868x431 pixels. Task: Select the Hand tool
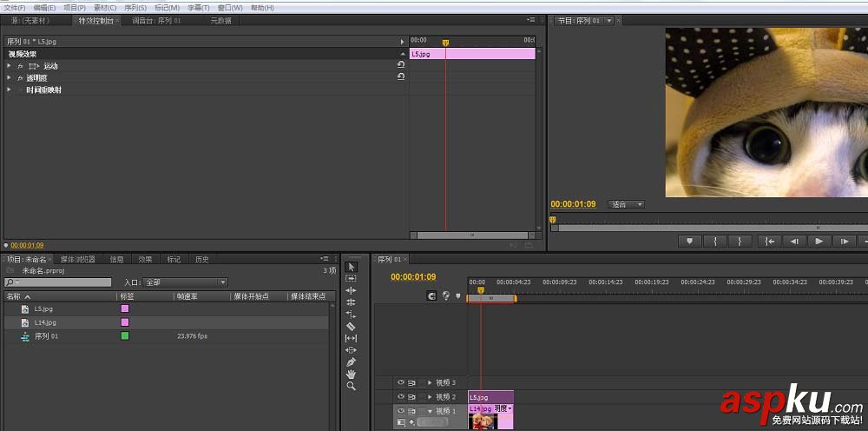(x=351, y=374)
